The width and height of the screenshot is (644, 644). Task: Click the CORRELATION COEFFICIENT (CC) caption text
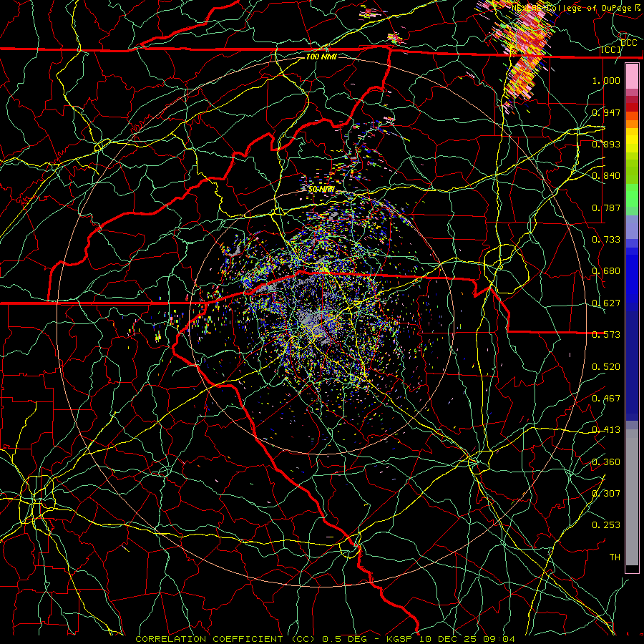(x=225, y=639)
